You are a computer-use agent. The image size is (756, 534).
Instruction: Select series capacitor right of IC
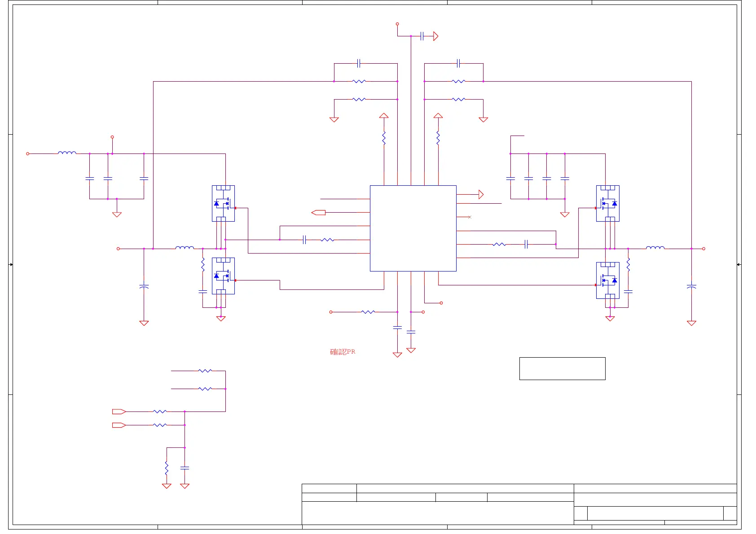(526, 244)
